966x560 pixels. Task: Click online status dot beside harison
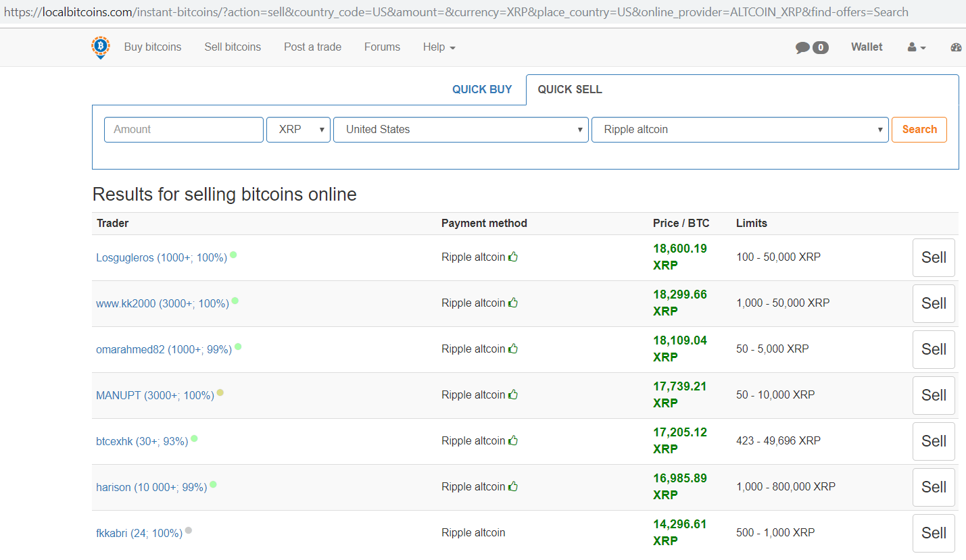(x=213, y=484)
